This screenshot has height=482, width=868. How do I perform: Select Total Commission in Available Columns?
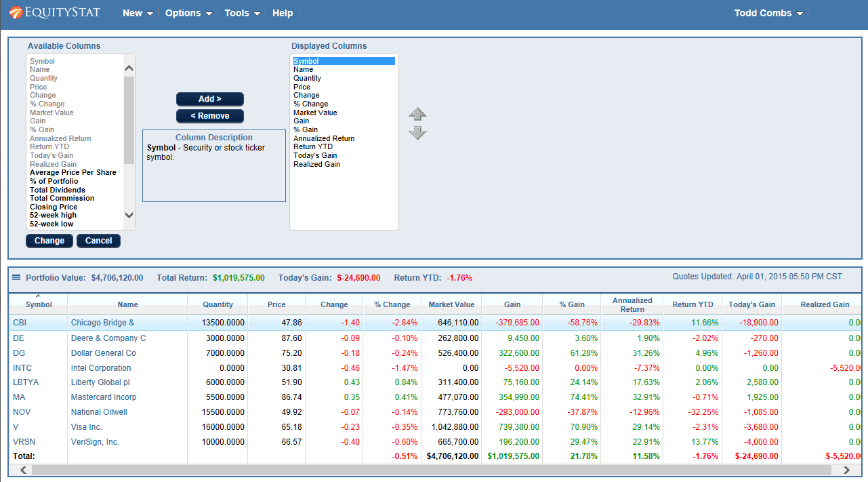(62, 199)
